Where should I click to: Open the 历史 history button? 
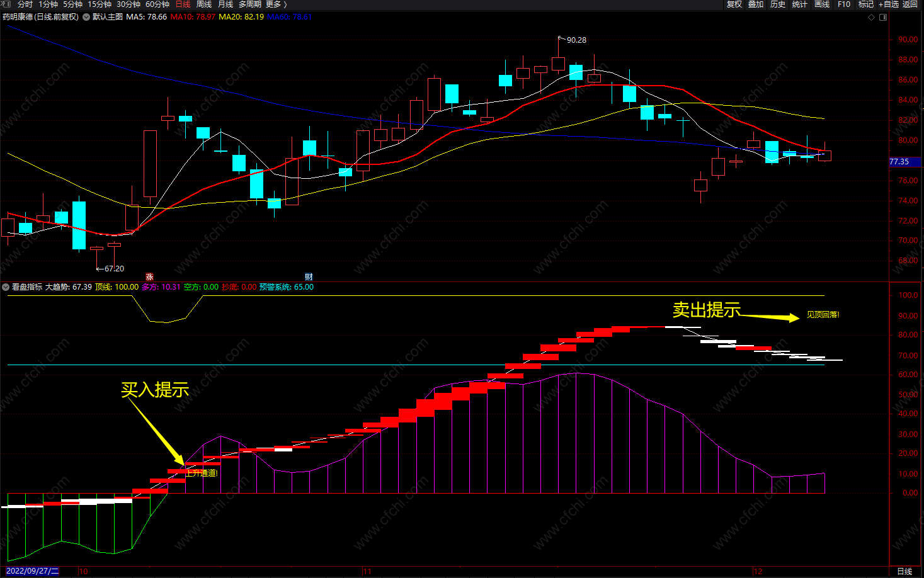coord(778,4)
